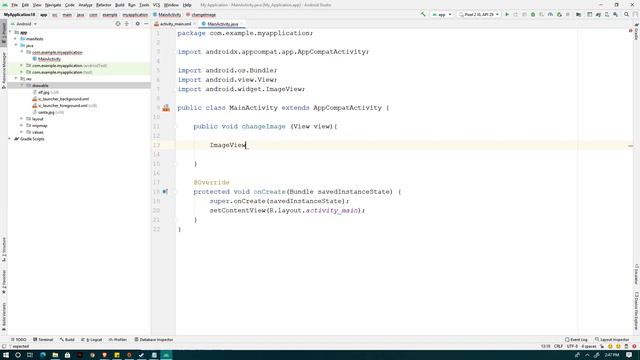Click the Android Studio taskbar icon
The image size is (640, 360).
[x=166, y=355]
